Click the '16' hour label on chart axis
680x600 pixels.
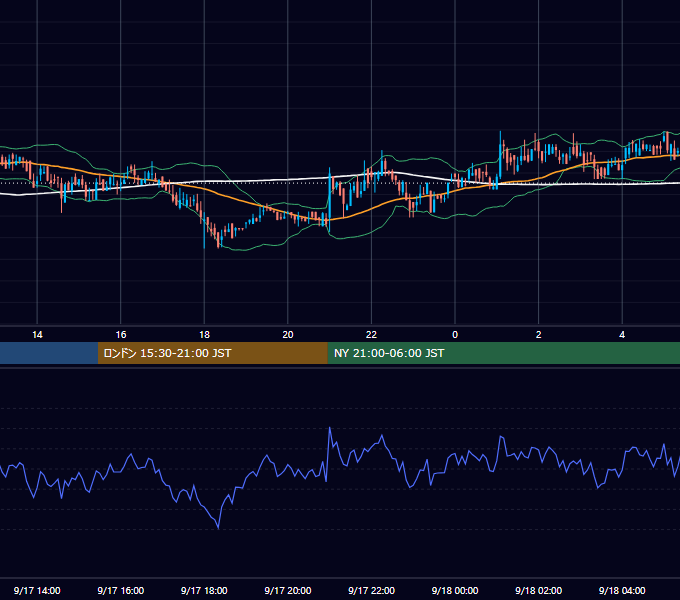(121, 335)
